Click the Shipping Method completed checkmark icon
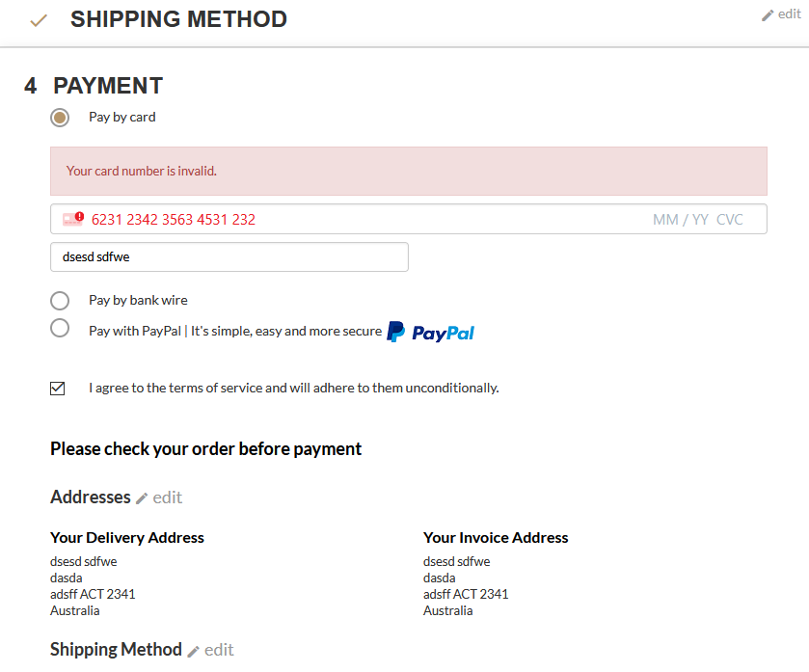This screenshot has height=672, width=809. pyautogui.click(x=39, y=20)
